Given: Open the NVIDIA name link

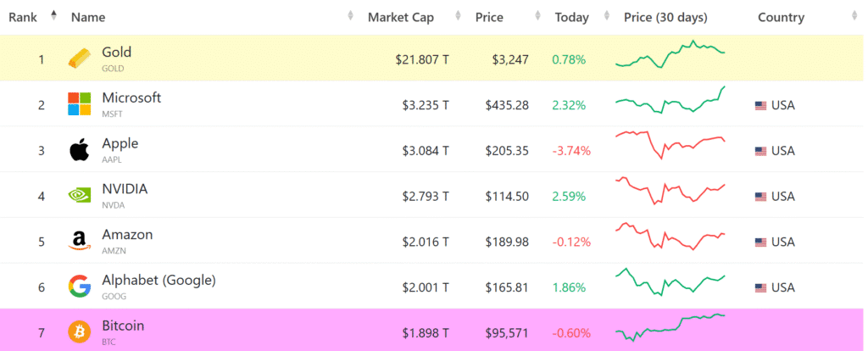Looking at the screenshot, I should coord(125,189).
